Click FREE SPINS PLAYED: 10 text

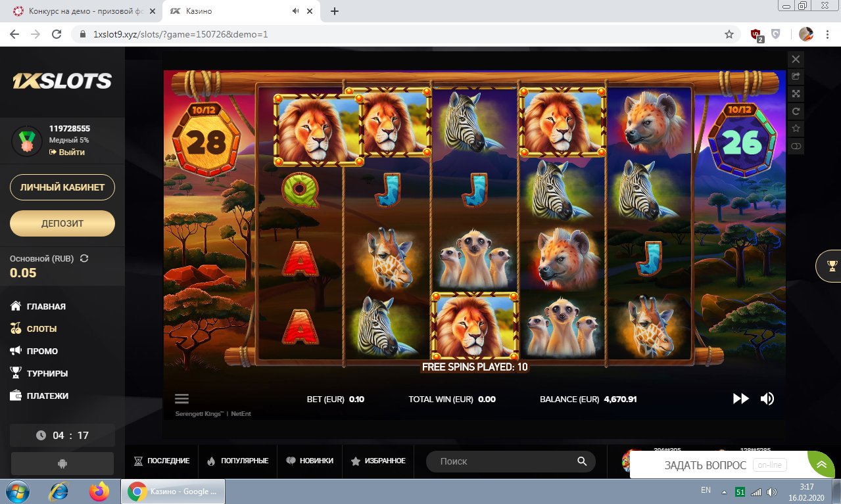tap(475, 367)
